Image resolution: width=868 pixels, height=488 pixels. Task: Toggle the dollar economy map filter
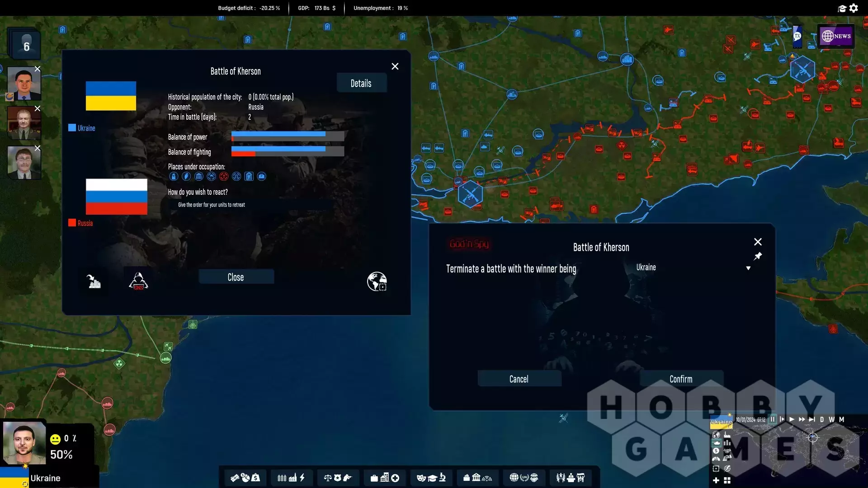(x=716, y=450)
